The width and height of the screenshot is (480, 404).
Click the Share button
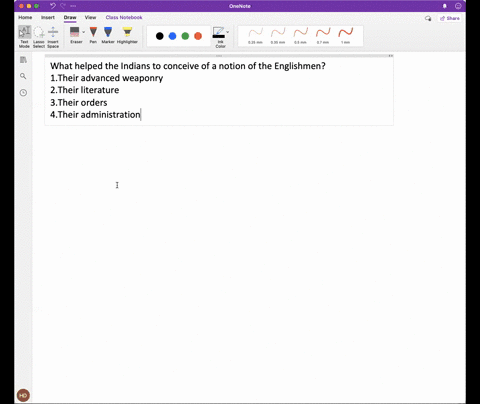pos(450,18)
